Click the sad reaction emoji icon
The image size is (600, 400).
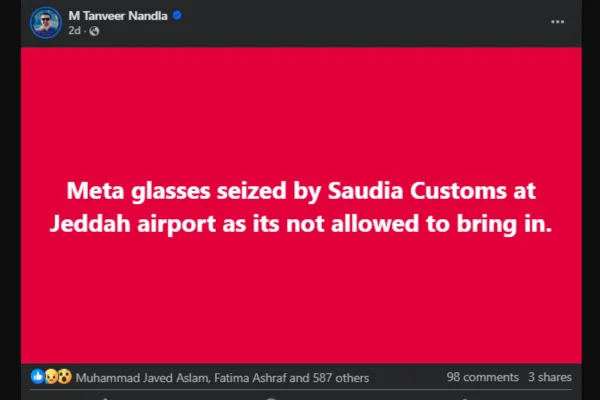click(51, 377)
